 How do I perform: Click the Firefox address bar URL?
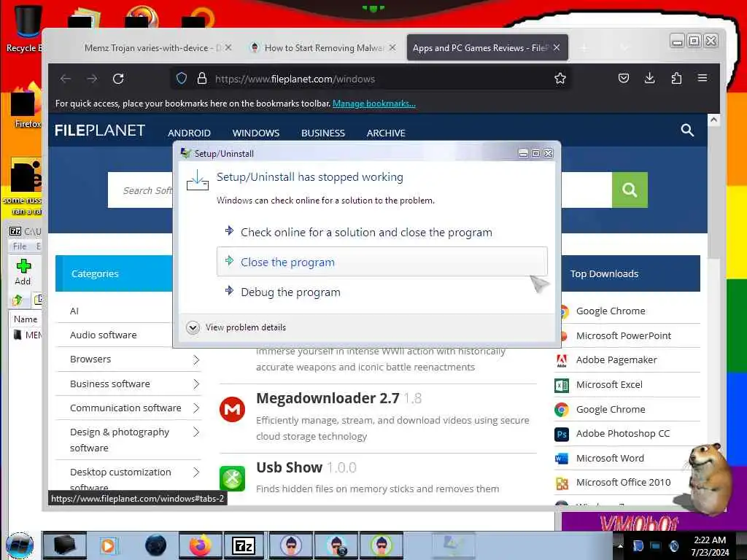295,79
